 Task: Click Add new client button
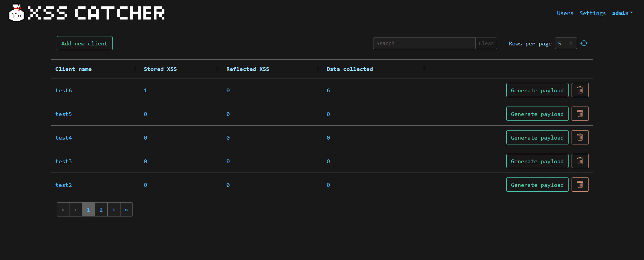tap(84, 43)
